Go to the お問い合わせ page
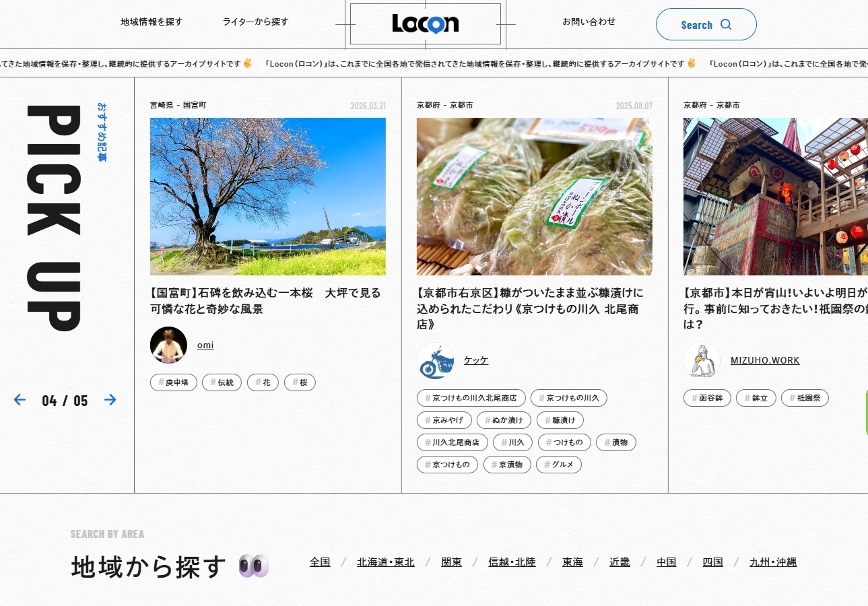Screen dimensions: 868x606 [x=589, y=22]
